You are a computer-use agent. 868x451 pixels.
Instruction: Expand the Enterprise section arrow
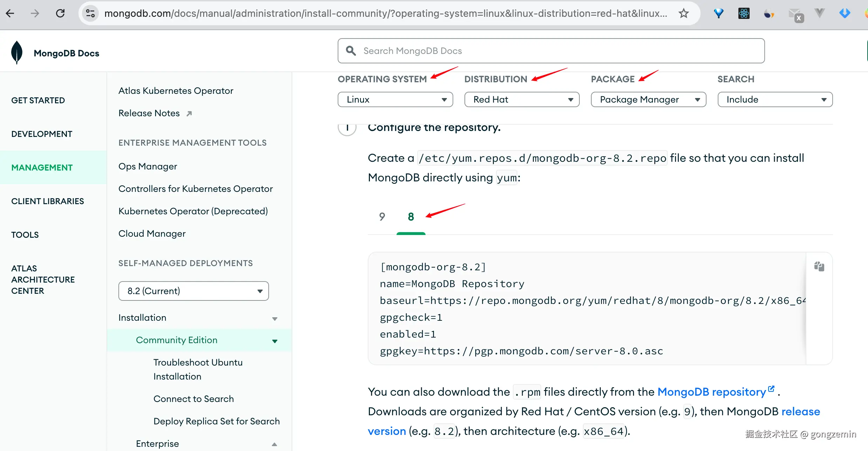pos(275,444)
